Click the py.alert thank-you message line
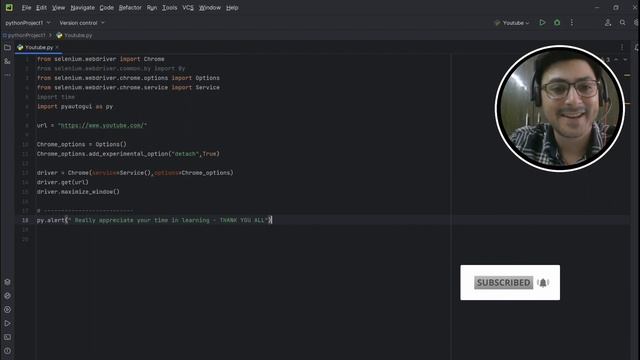Viewport: 640px width, 360px height. click(154, 220)
